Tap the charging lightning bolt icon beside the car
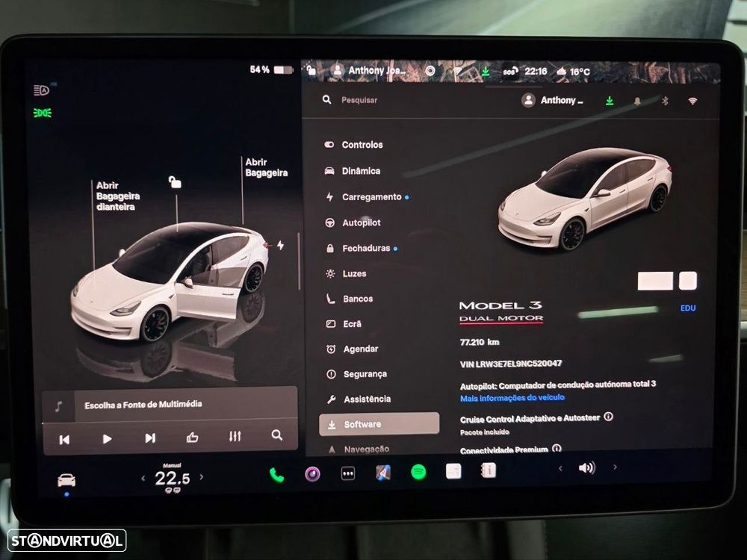The height and width of the screenshot is (560, 747). click(x=281, y=245)
